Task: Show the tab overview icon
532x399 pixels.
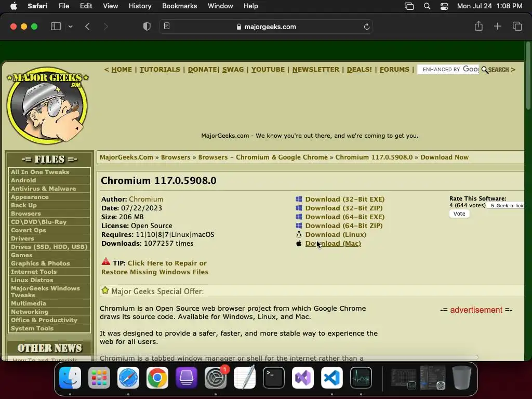Action: [x=517, y=26]
